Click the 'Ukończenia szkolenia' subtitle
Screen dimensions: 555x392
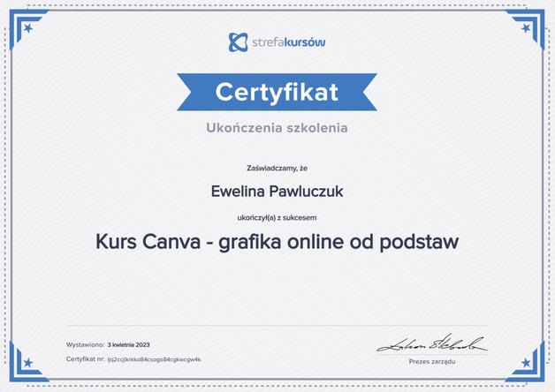(x=277, y=128)
